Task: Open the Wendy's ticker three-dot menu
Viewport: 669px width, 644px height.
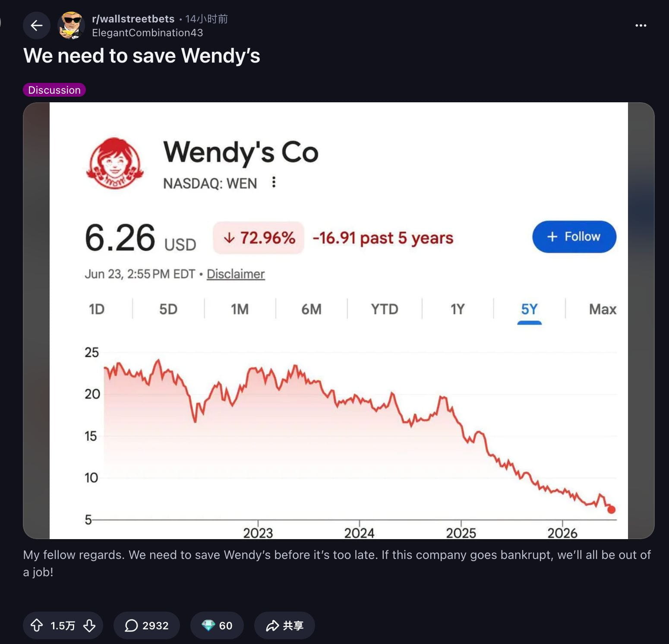Action: click(x=274, y=182)
